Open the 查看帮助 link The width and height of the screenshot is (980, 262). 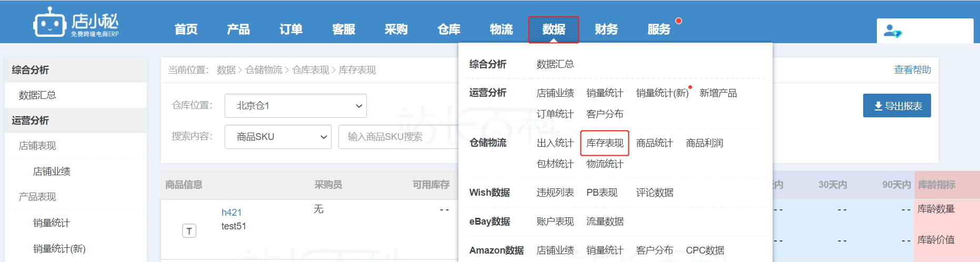912,70
